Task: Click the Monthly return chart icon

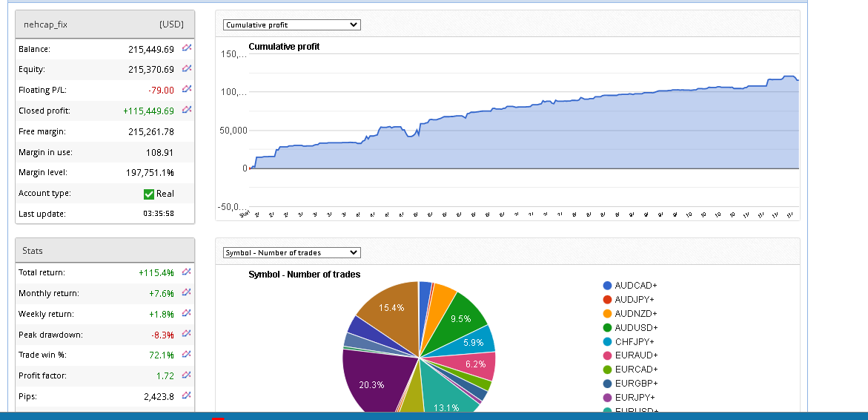Action: point(187,293)
